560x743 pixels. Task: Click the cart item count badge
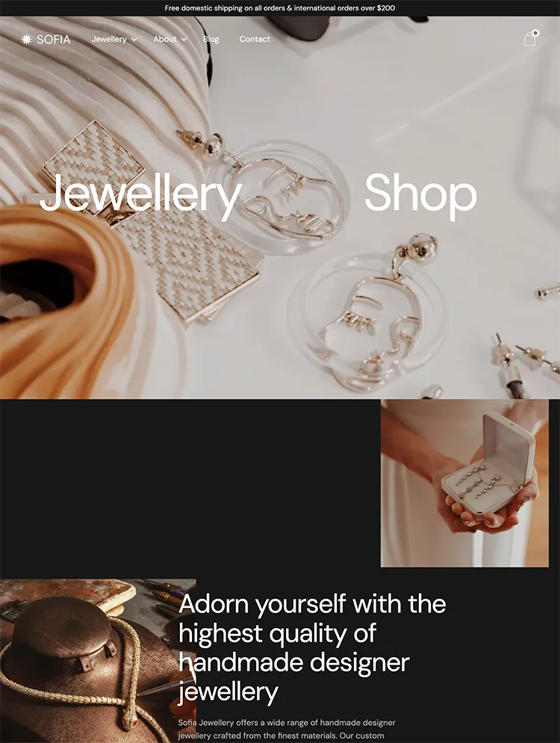(x=535, y=33)
